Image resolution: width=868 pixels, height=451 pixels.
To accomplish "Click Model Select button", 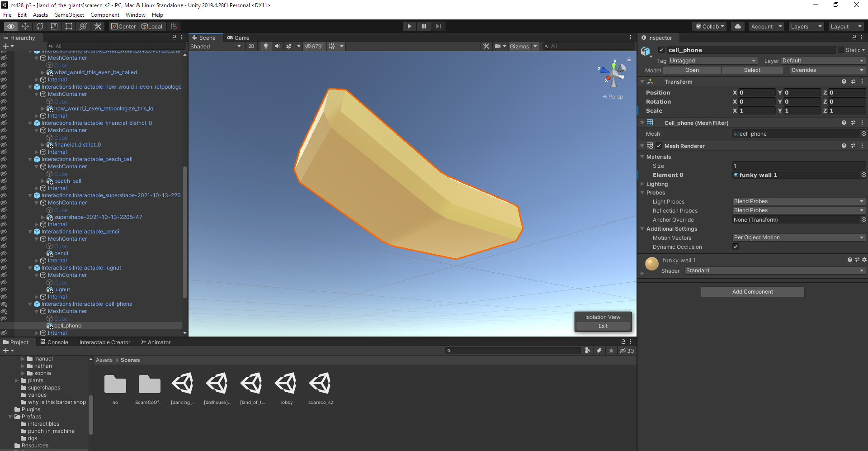I will click(752, 70).
